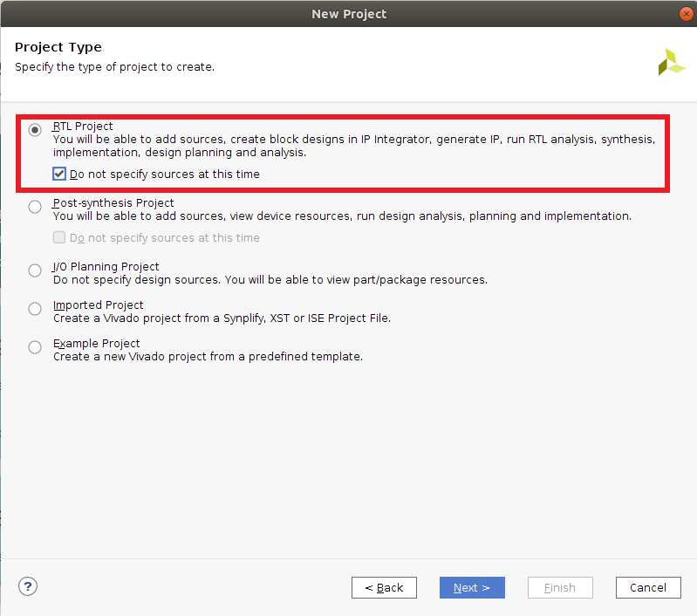Screen dimensions: 697x616
Task: Cancel the New Project wizard
Action: tap(647, 587)
